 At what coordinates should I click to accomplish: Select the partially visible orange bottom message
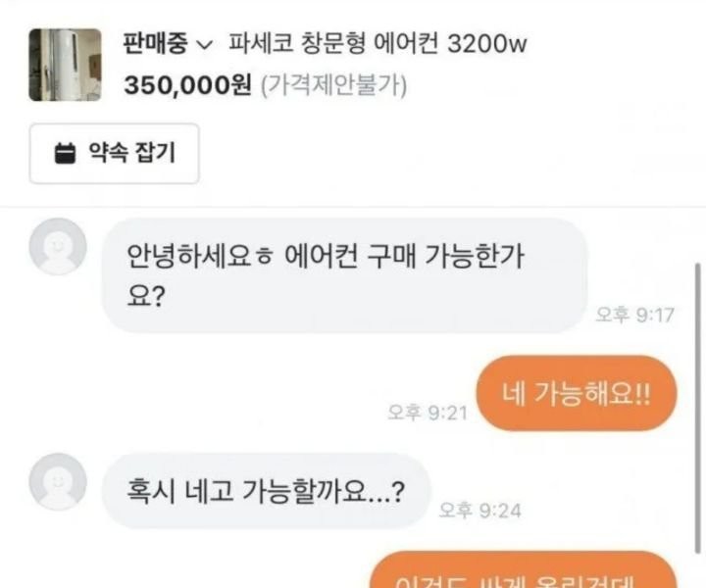524,569
